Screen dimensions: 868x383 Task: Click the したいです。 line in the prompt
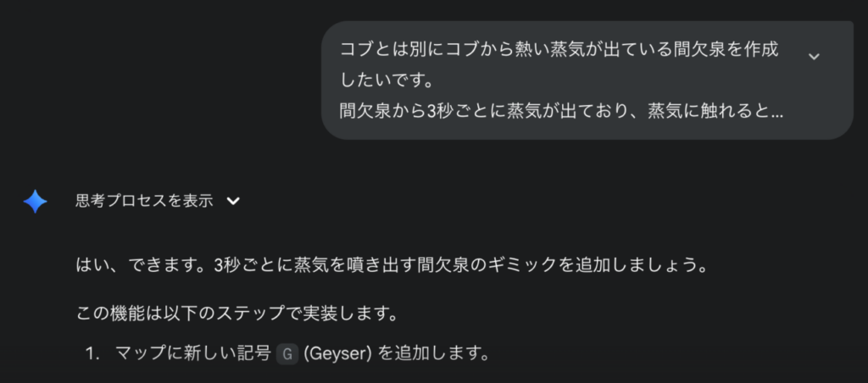pos(386,80)
